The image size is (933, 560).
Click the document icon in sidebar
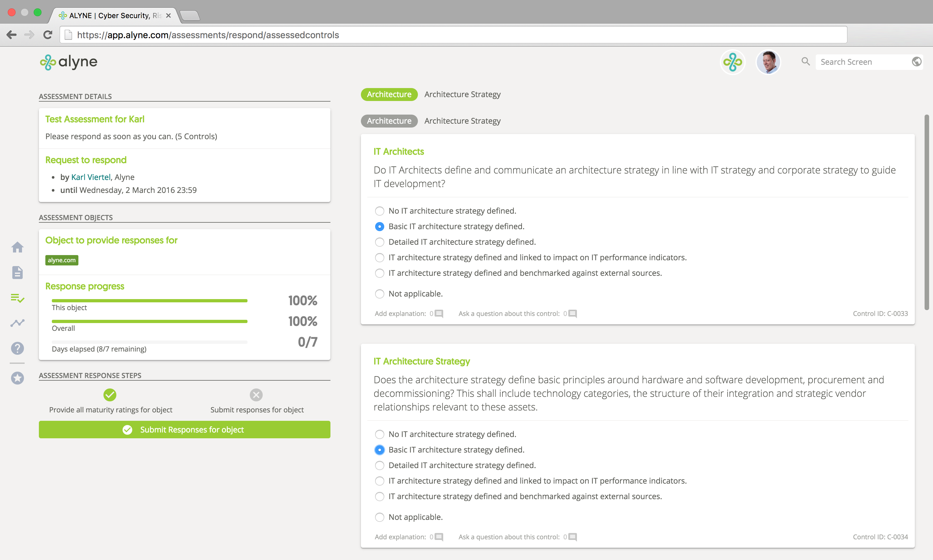click(17, 273)
